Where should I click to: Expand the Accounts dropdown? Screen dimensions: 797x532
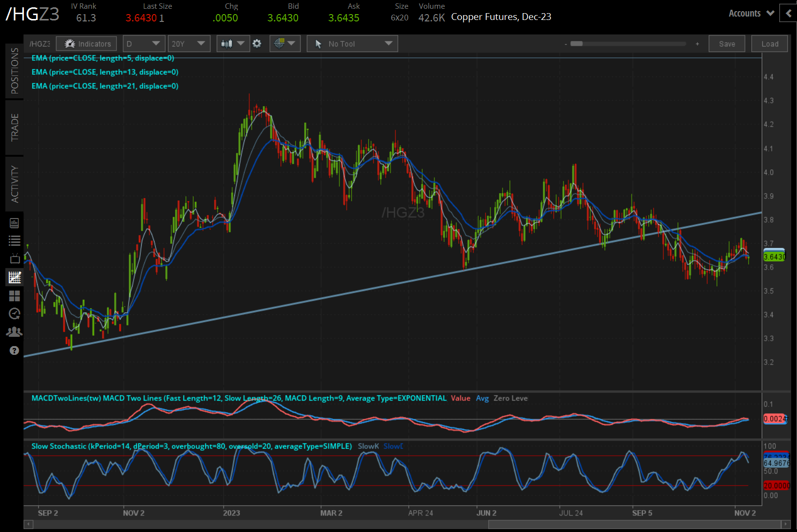(751, 14)
